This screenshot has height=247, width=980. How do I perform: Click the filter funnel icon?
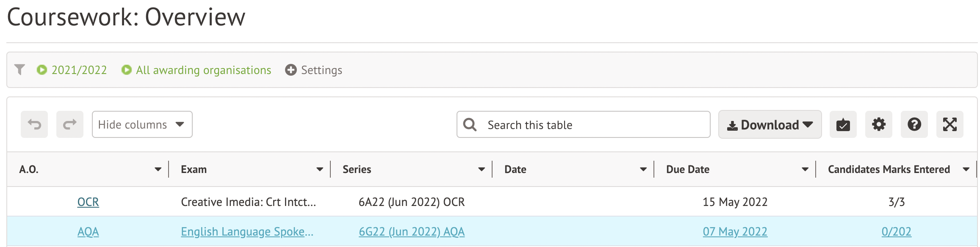coord(19,70)
